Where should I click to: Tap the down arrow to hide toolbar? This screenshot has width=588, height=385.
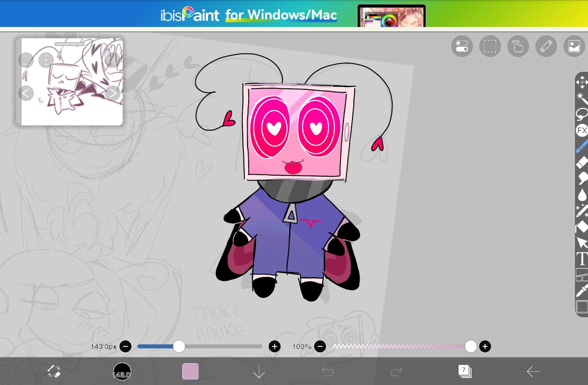tap(259, 371)
